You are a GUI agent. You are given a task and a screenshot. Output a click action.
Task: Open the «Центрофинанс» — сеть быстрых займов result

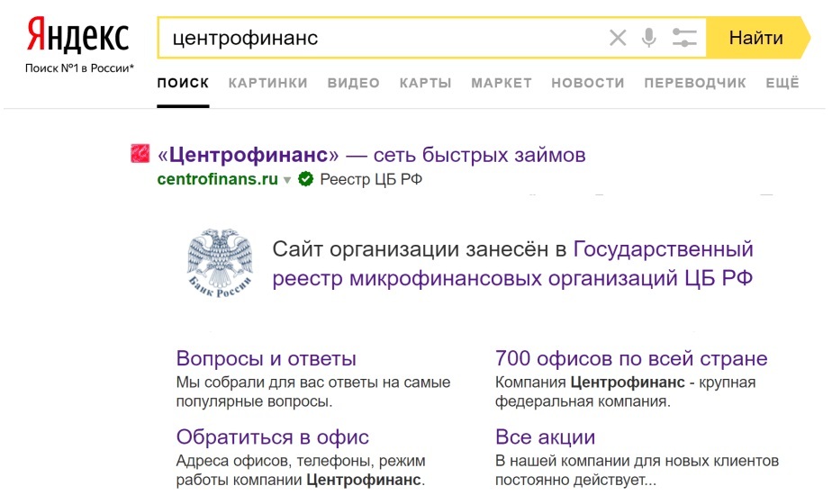[371, 155]
